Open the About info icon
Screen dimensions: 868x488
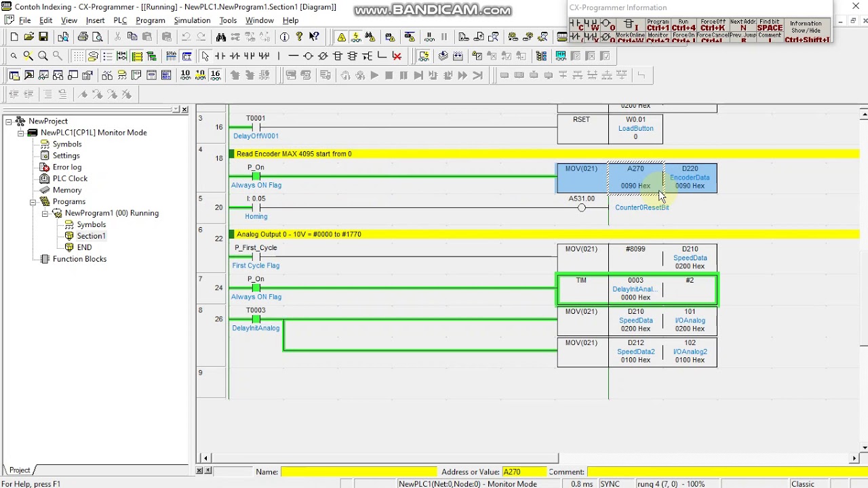285,37
